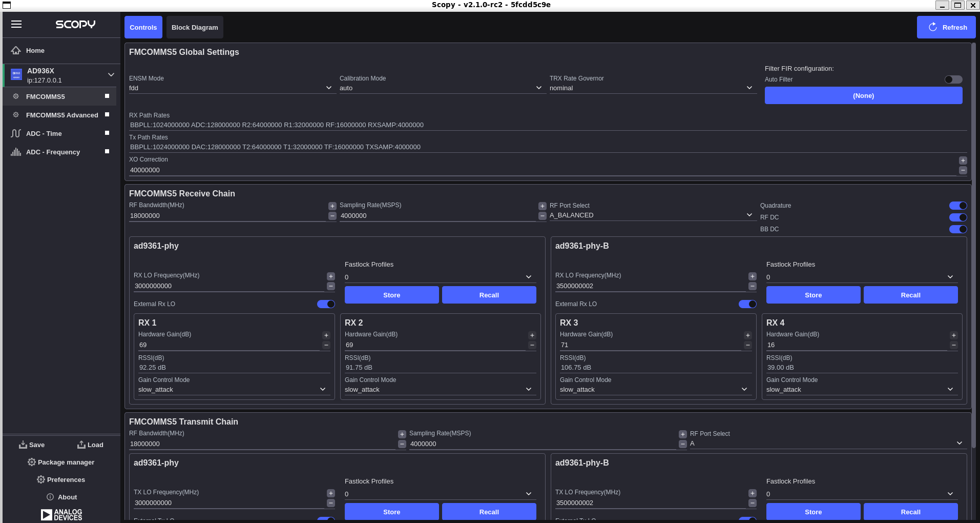This screenshot has height=523, width=980.
Task: Click the (None) filter FIR button
Action: point(864,96)
